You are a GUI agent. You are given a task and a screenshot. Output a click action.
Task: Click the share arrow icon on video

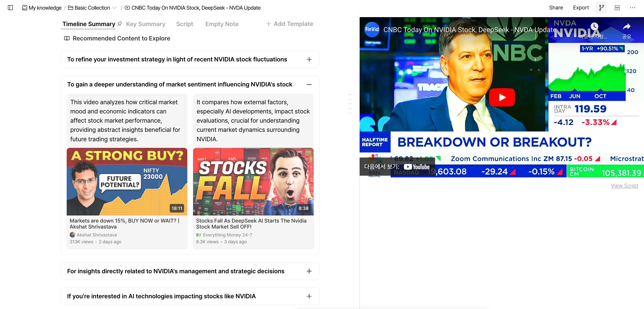[626, 27]
